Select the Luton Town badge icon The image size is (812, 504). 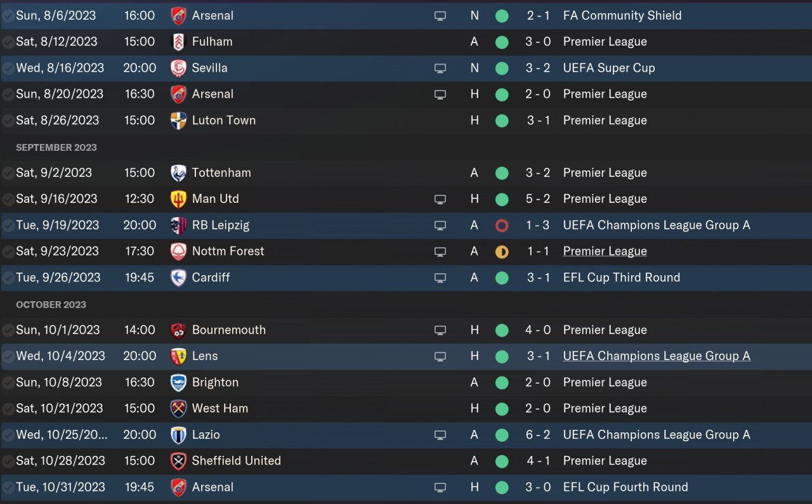click(x=179, y=120)
